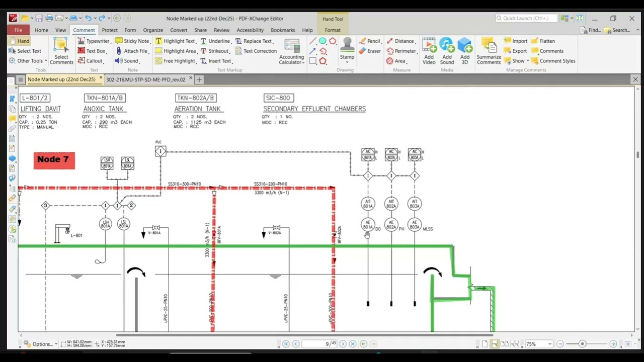Open the File menu

[x=18, y=30]
